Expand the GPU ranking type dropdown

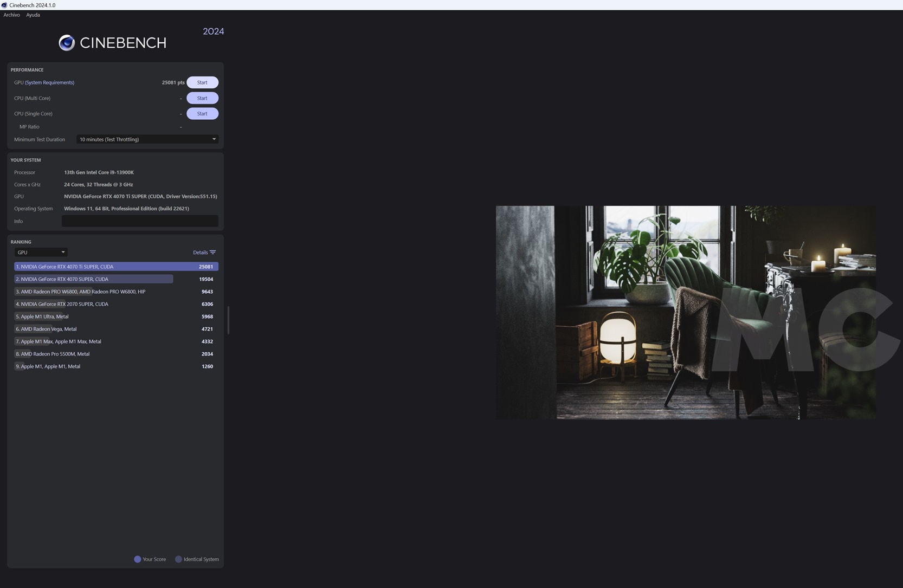(x=41, y=253)
